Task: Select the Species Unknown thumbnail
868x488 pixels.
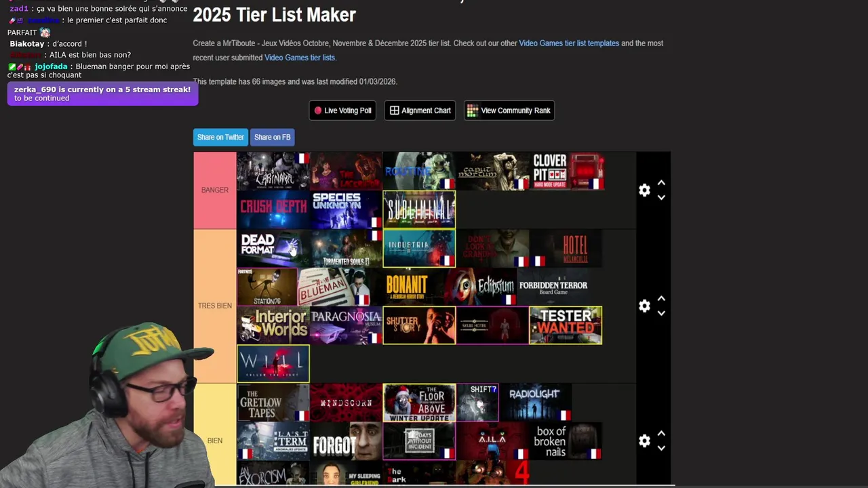Action: (x=346, y=209)
